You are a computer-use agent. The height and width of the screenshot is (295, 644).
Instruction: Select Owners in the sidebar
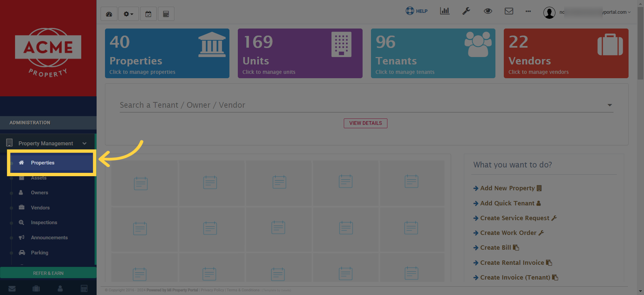pyautogui.click(x=40, y=193)
